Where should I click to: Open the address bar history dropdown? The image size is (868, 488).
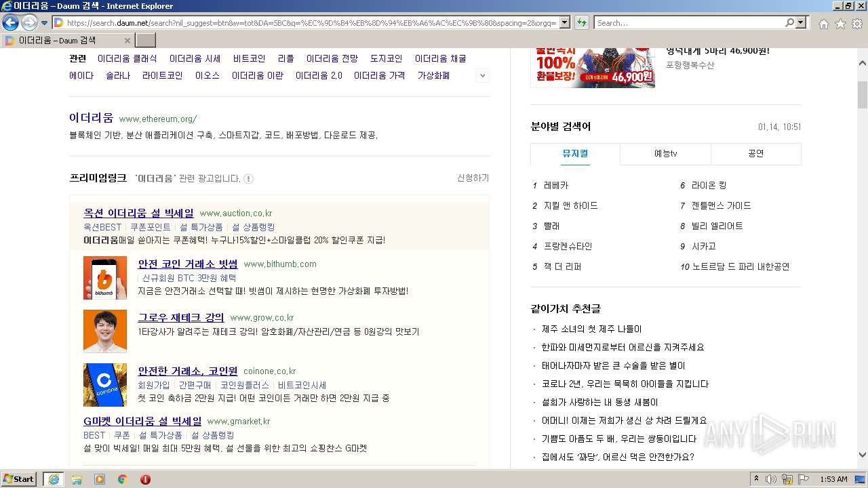click(x=565, y=22)
